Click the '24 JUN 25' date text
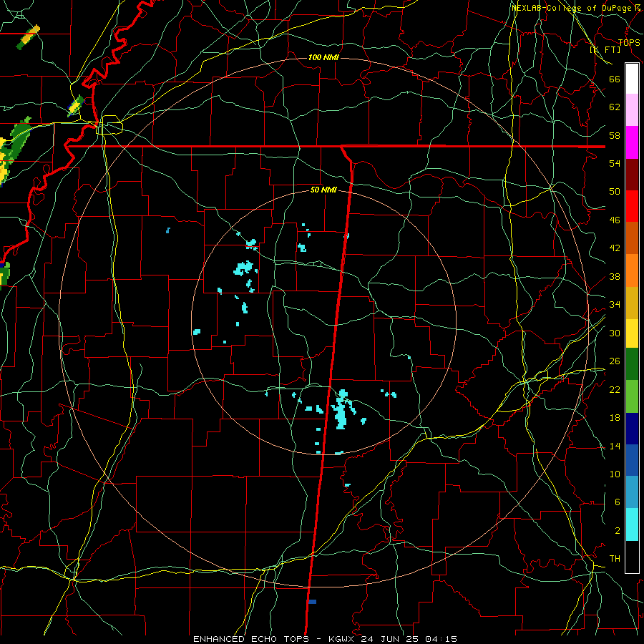Image resolution: width=644 pixels, height=644 pixels. click(x=391, y=639)
